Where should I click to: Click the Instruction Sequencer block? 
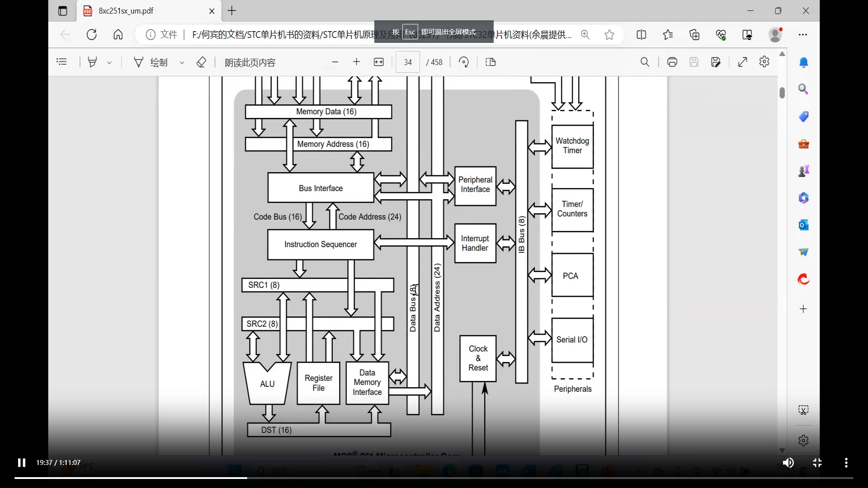[x=321, y=244]
